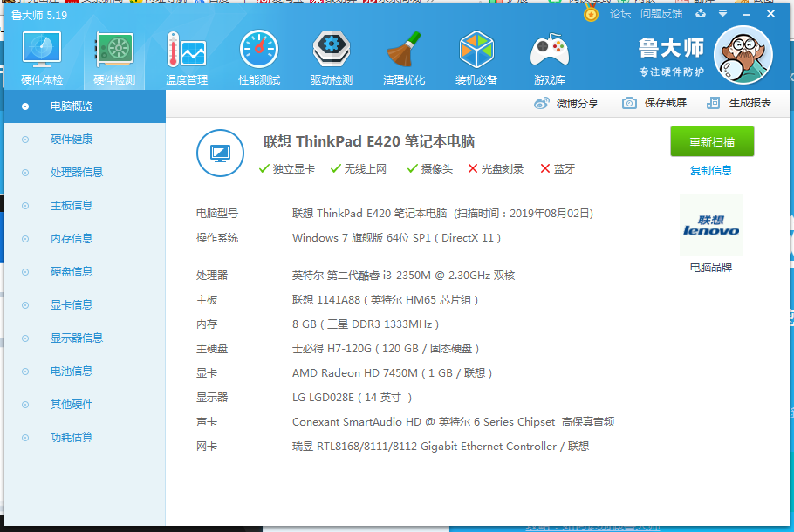This screenshot has width=794, height=532.
Task: Click the 士必得 H7-120G disk value
Action: coord(386,349)
